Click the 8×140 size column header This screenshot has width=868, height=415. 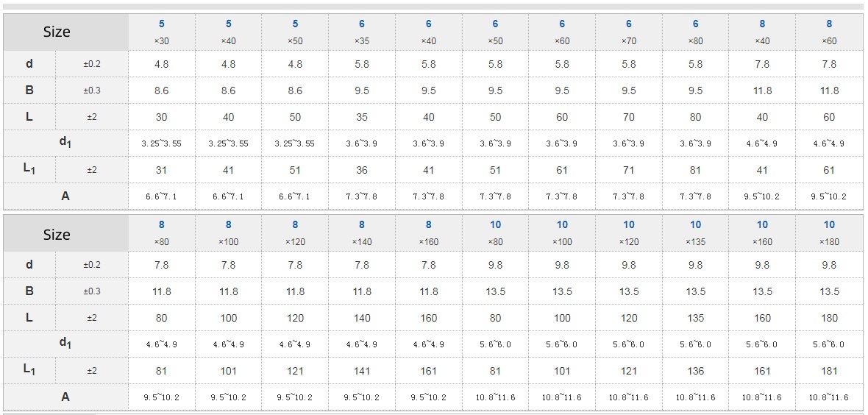click(361, 233)
